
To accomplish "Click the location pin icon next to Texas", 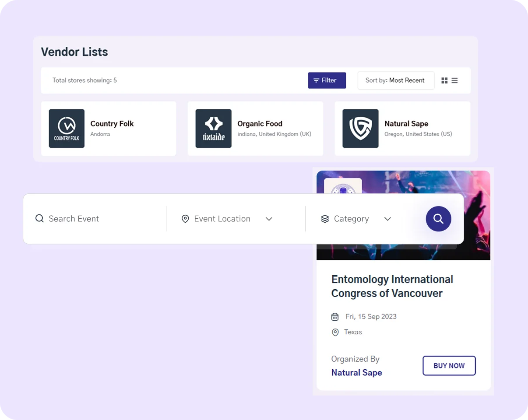I will point(335,332).
